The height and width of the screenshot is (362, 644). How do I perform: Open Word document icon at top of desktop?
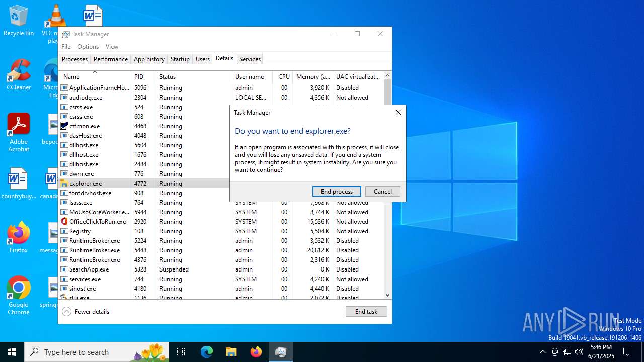click(x=93, y=16)
